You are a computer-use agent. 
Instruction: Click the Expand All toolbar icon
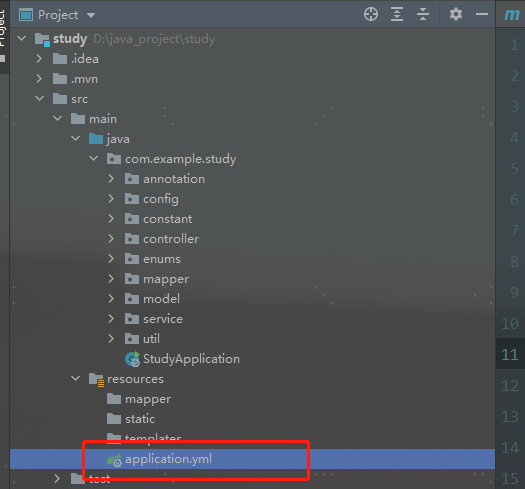[397, 14]
